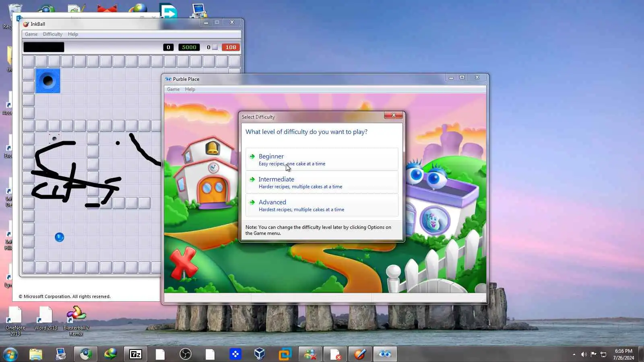644x362 pixels.
Task: Click the Show Desktop strip
Action: pyautogui.click(x=641, y=354)
